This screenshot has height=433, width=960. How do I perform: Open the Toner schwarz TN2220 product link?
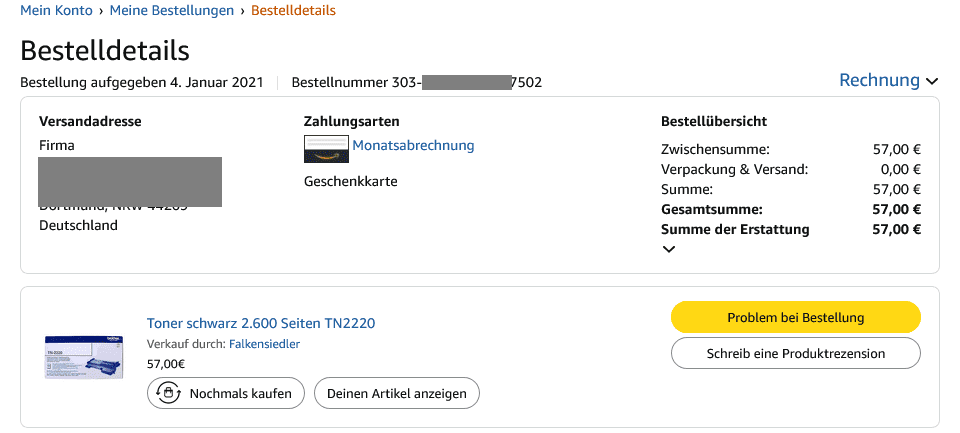260,323
